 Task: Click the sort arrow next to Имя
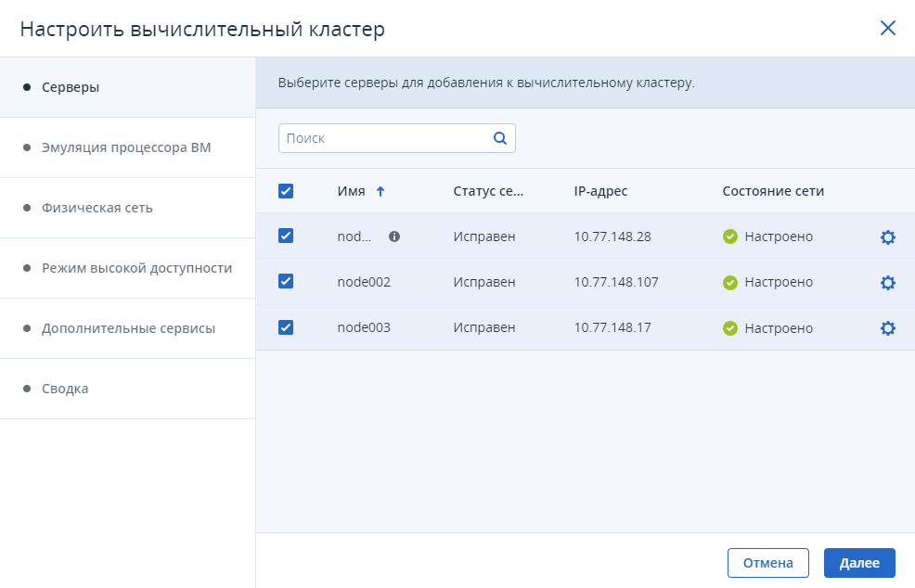click(x=380, y=191)
